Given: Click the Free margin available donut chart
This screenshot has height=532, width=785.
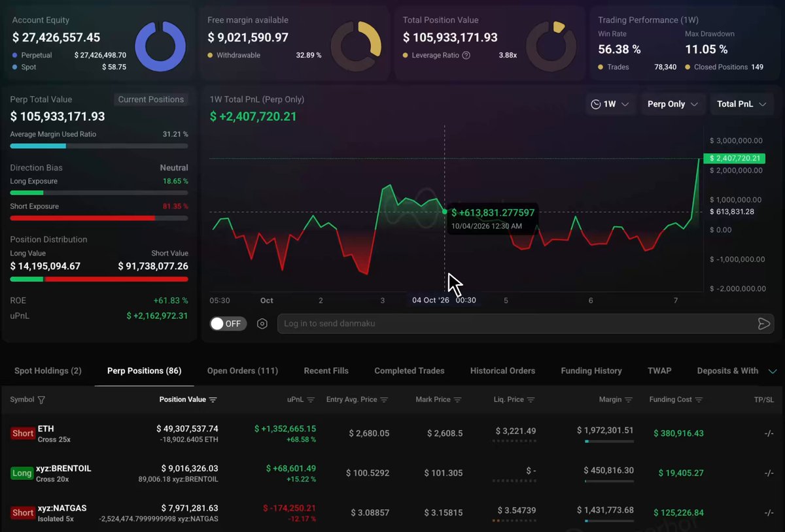Looking at the screenshot, I should 356,46.
